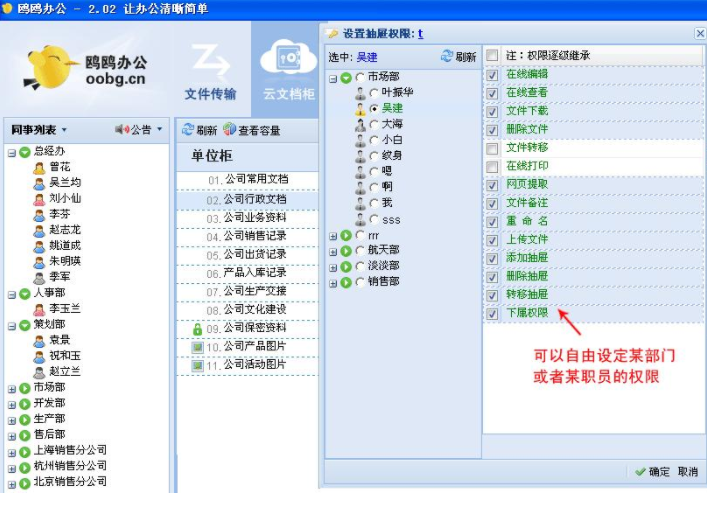Viewport: 707px width, 507px height.
Task: Click the refresh icon in permission dialog
Action: 446,56
